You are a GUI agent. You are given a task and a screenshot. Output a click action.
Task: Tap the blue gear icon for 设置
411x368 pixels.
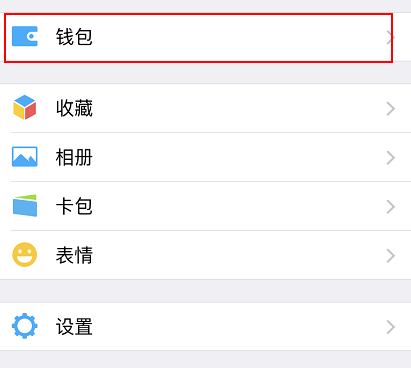(25, 326)
